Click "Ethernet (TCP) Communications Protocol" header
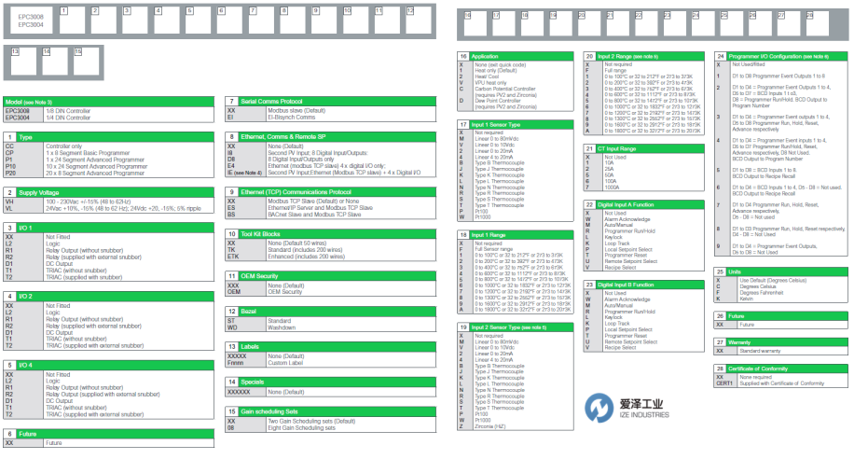868x459 pixels. pyautogui.click(x=330, y=191)
